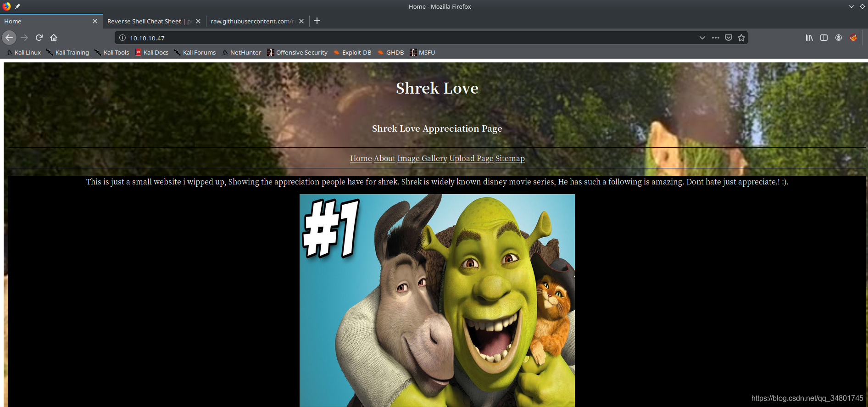Show site information icon in address bar
Image resolution: width=868 pixels, height=407 pixels.
pyautogui.click(x=122, y=38)
